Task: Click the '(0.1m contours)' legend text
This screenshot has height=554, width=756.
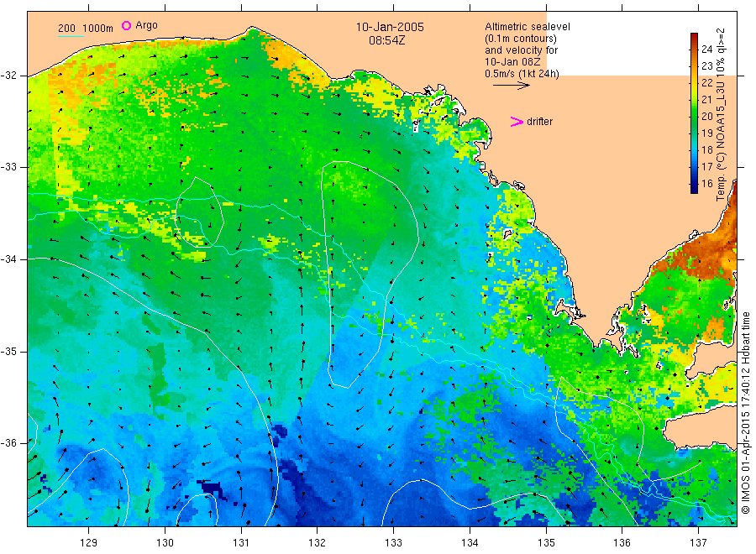Action: pos(520,39)
